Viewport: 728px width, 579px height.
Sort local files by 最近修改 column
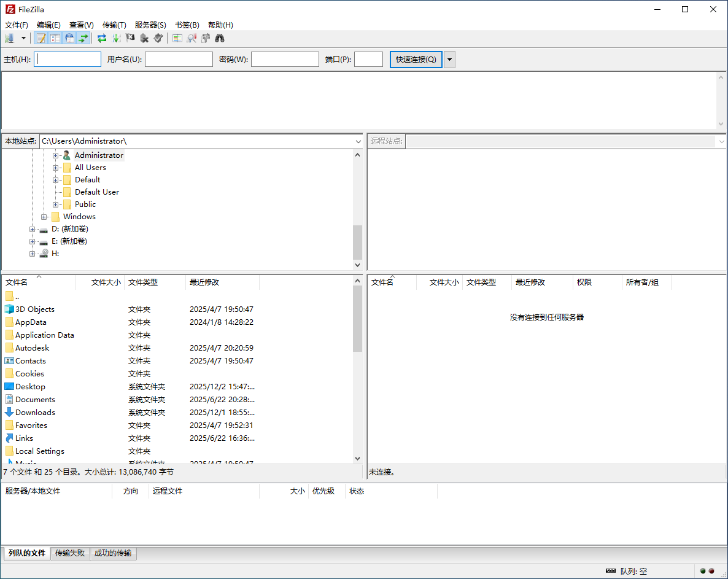(x=222, y=282)
